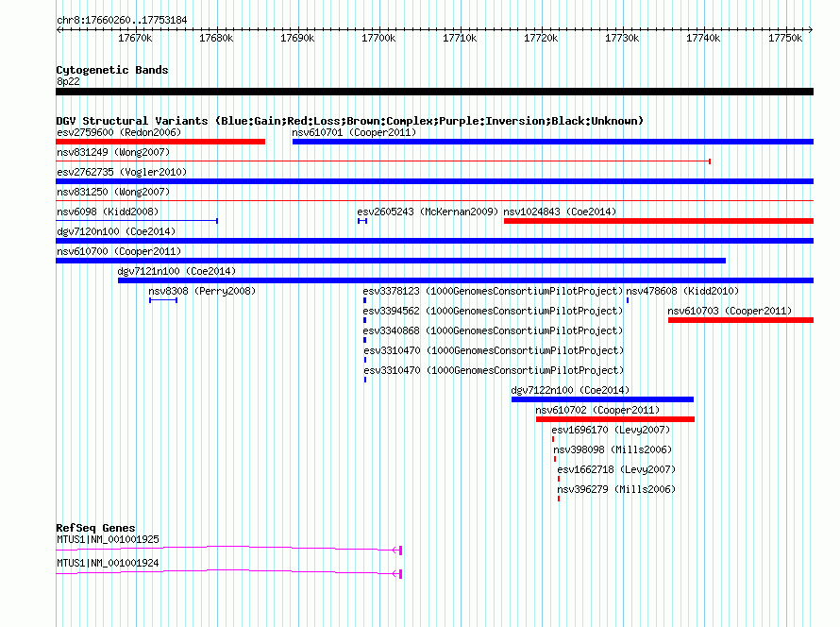Viewport: 840px width, 627px height.
Task: Click the 8p22 band label
Action: [x=68, y=81]
